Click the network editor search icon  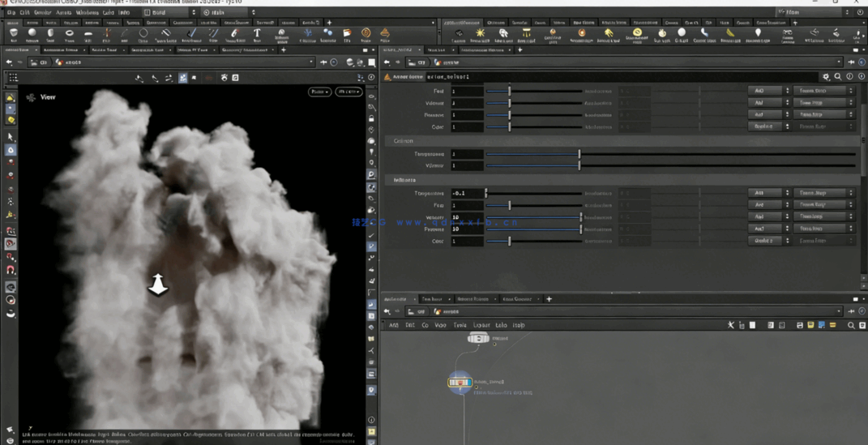click(x=851, y=326)
